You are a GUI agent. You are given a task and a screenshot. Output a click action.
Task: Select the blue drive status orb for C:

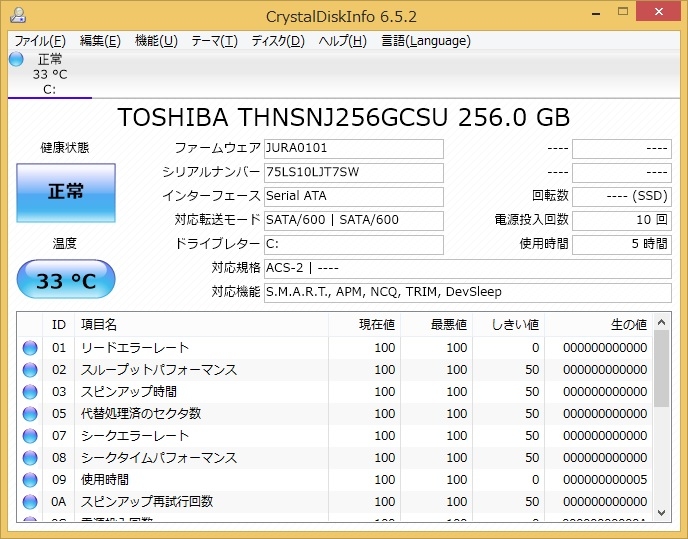[16, 59]
